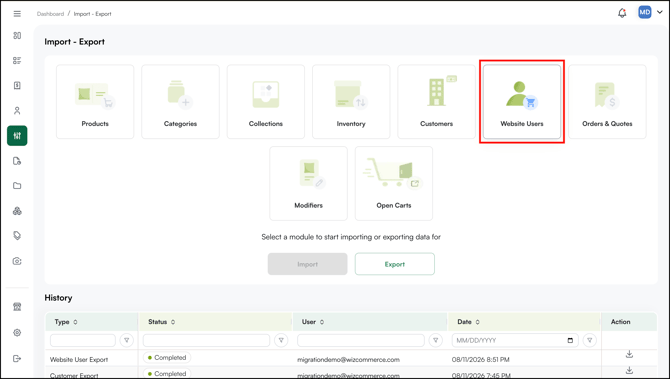Download the Website User Export file
The image size is (670, 379).
coord(629,354)
